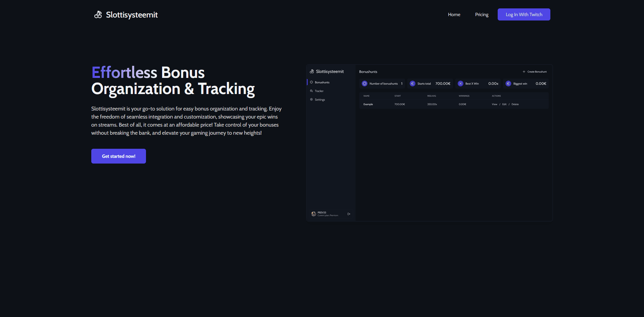Click the Number of bonushunts round icon
The width and height of the screenshot is (644, 317).
coord(364,84)
